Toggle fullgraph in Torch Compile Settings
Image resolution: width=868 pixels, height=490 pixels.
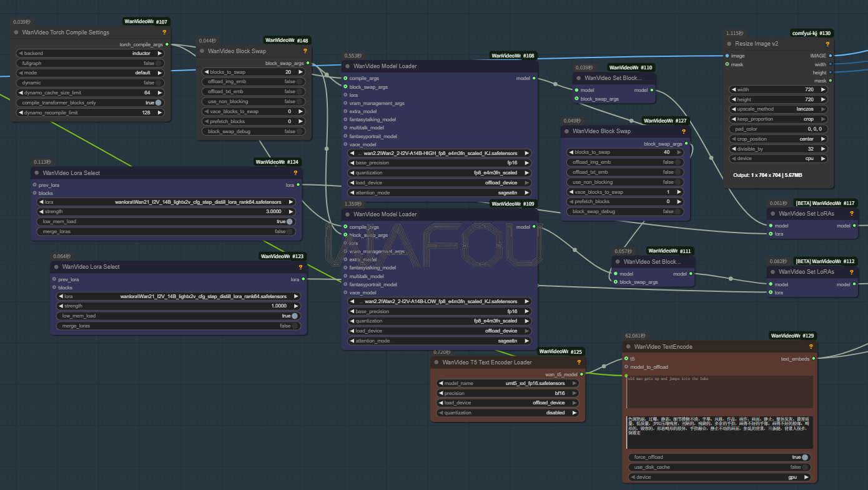pyautogui.click(x=90, y=63)
